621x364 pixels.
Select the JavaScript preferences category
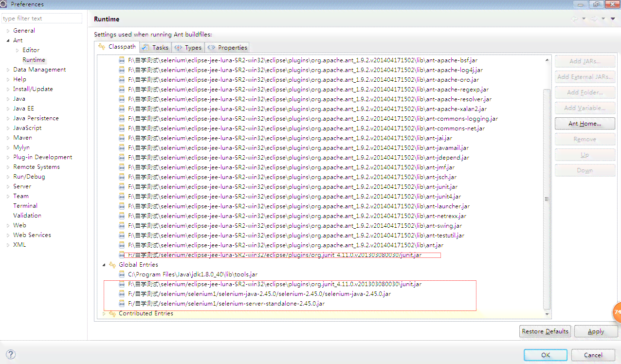click(27, 128)
